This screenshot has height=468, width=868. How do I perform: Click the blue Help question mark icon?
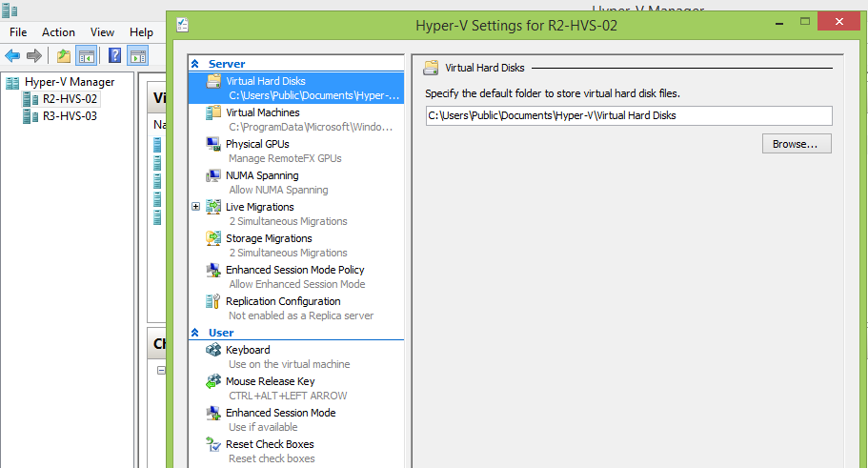114,55
